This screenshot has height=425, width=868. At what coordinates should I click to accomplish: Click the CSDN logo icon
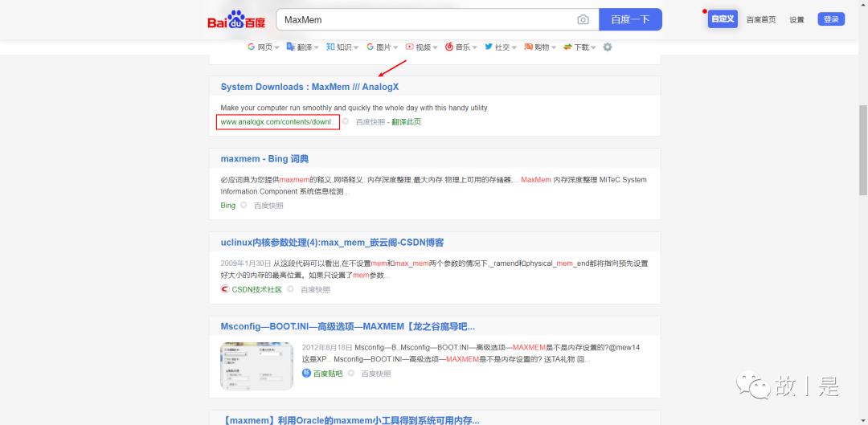click(225, 289)
